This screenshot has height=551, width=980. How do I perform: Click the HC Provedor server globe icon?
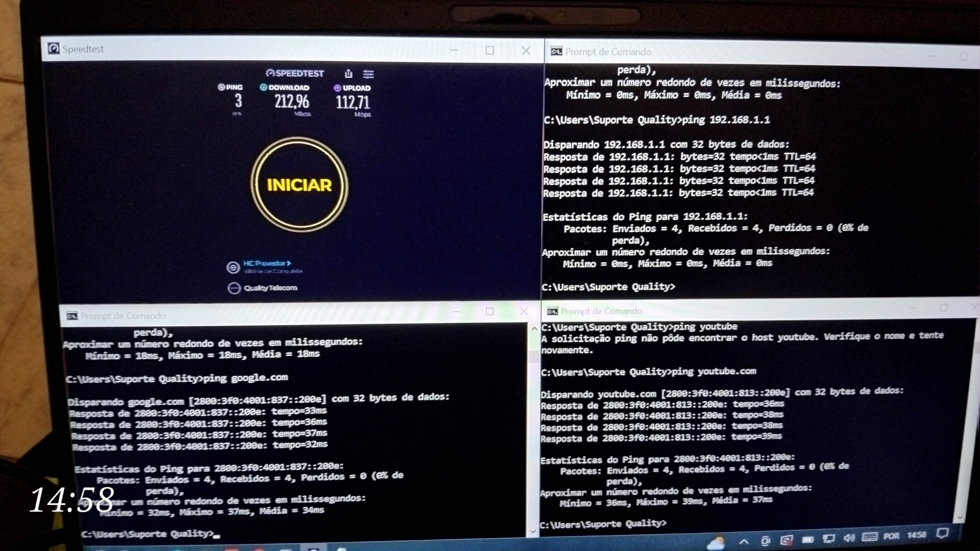coord(233,268)
